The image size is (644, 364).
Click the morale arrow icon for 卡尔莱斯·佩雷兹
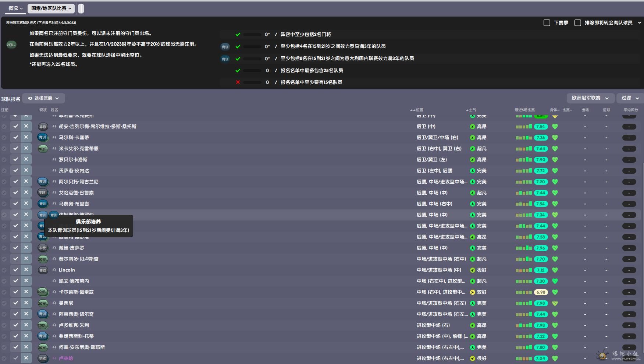click(x=473, y=292)
